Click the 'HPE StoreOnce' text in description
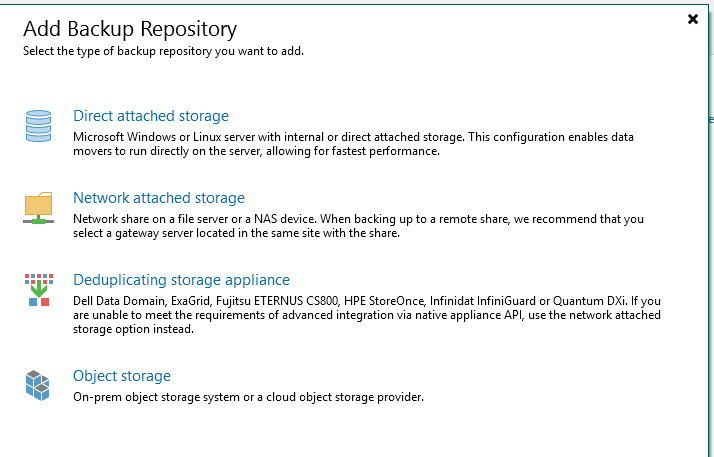 coord(384,301)
